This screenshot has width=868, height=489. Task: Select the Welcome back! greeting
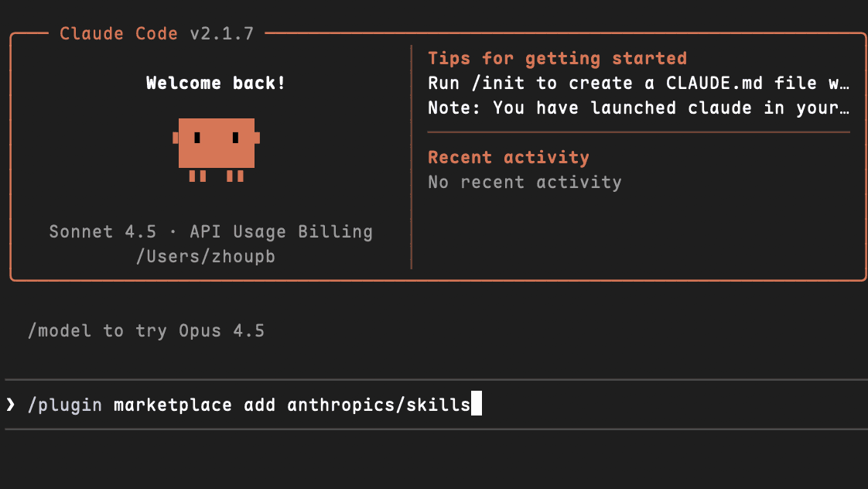(216, 83)
